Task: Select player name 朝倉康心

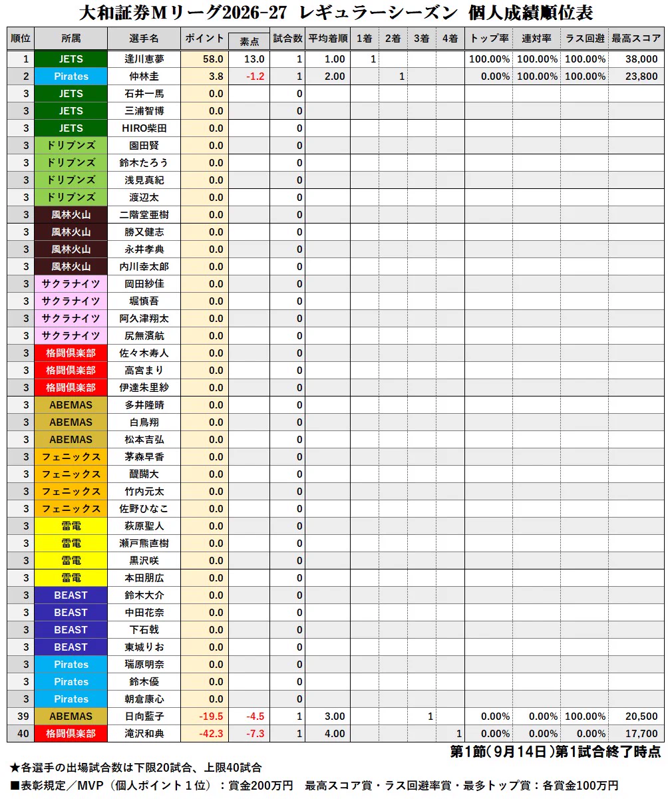Action: (144, 699)
